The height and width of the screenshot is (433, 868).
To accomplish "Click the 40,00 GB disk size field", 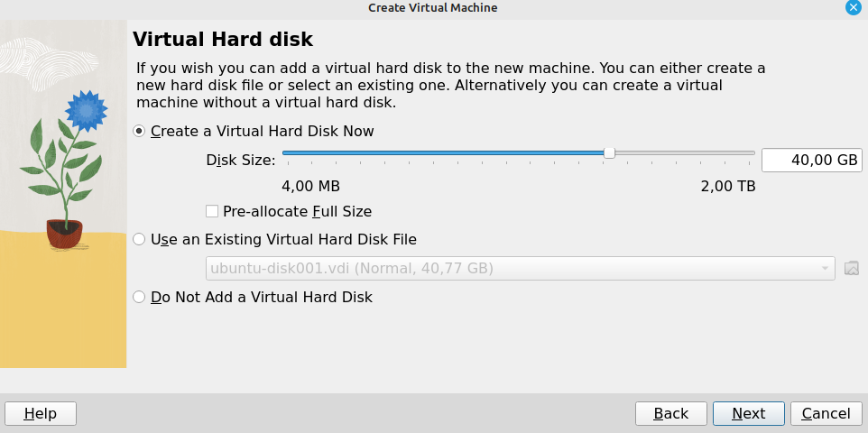I will click(812, 160).
